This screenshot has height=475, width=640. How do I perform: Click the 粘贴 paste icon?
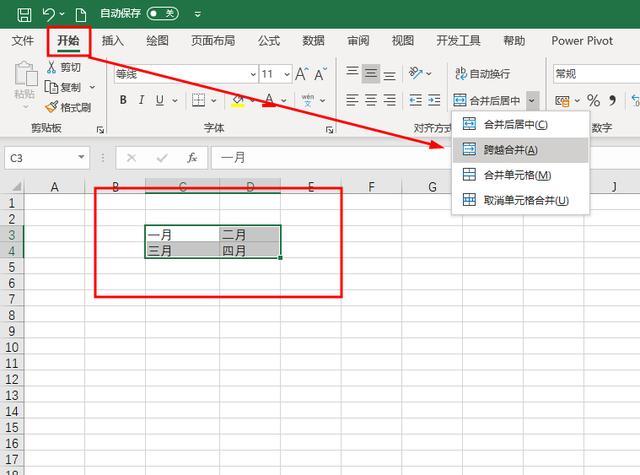pos(25,74)
